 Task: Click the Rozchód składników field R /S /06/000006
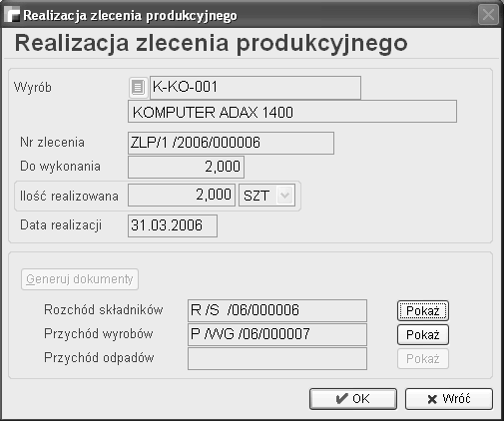click(277, 310)
